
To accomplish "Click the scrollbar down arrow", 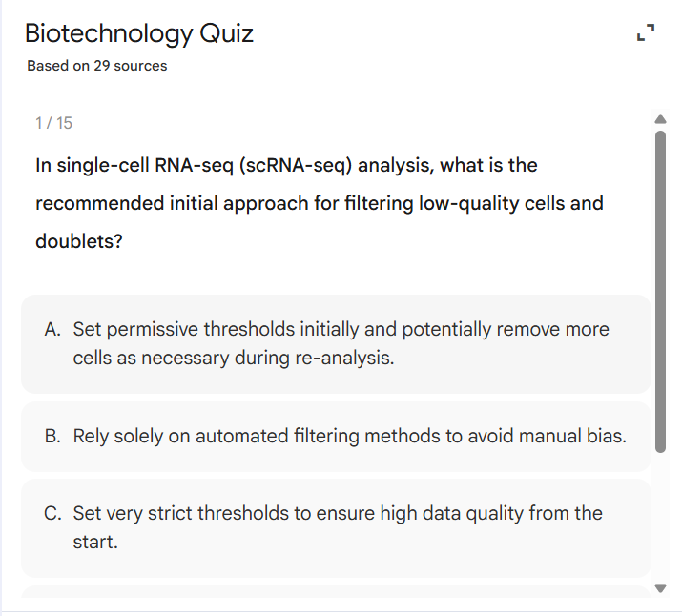I will point(658,586).
